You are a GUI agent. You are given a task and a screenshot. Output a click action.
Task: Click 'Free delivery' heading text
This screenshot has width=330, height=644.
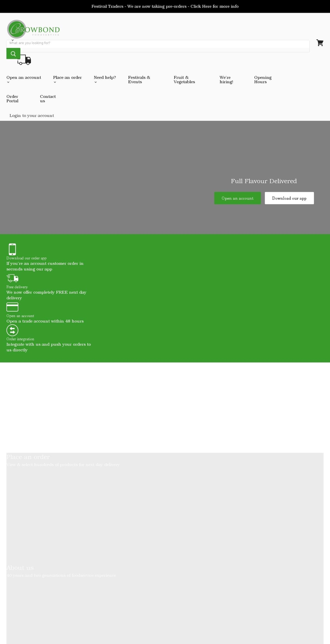17,287
